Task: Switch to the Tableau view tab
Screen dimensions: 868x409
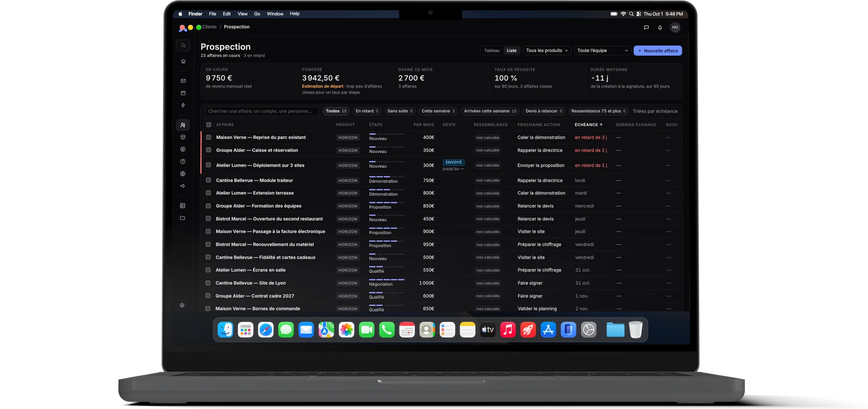Action: point(492,50)
